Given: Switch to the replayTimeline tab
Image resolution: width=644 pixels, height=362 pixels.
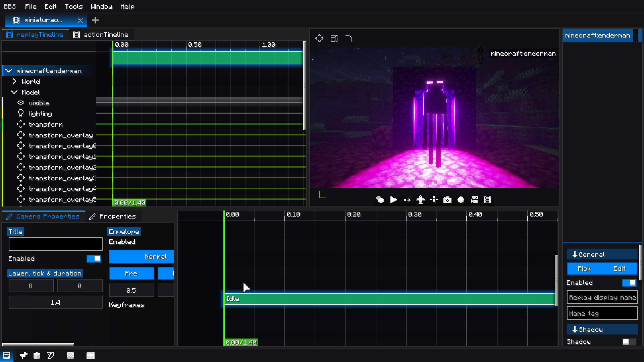Looking at the screenshot, I should click(x=35, y=35).
